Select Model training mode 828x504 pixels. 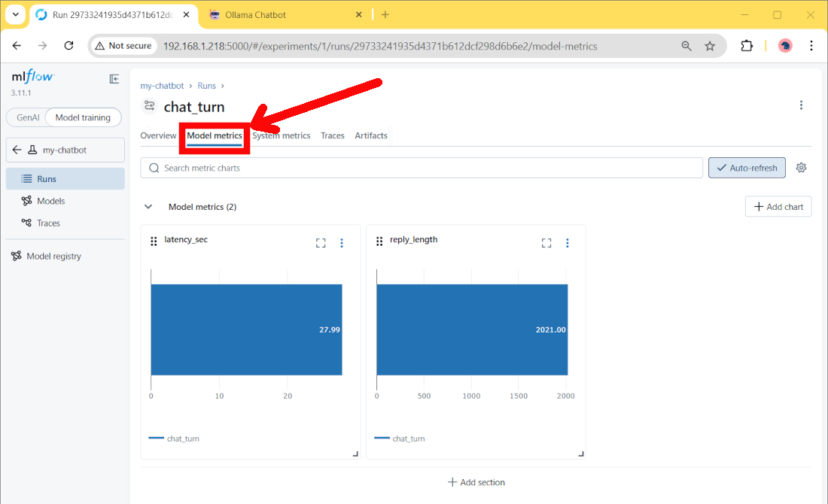coord(83,117)
